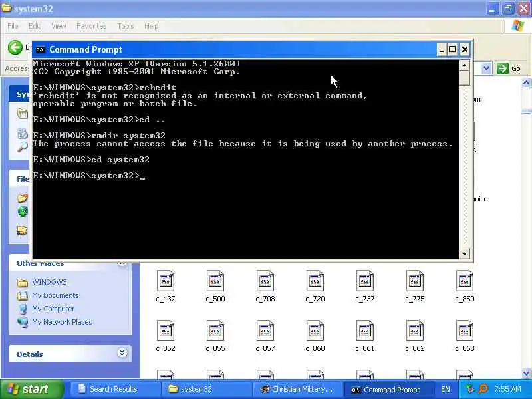This screenshot has width=532, height=399.
Task: Click the WINDOWS folder icon in Other Places
Action: pos(23,282)
